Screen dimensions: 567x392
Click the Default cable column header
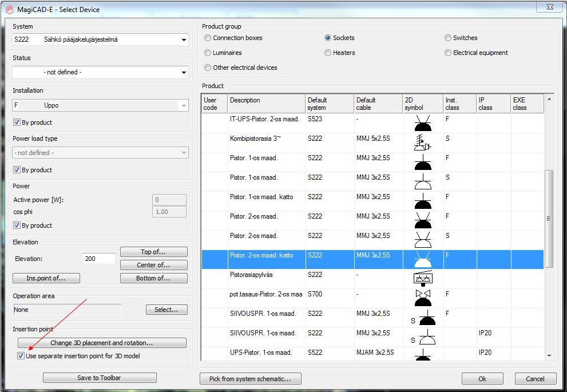(x=379, y=104)
